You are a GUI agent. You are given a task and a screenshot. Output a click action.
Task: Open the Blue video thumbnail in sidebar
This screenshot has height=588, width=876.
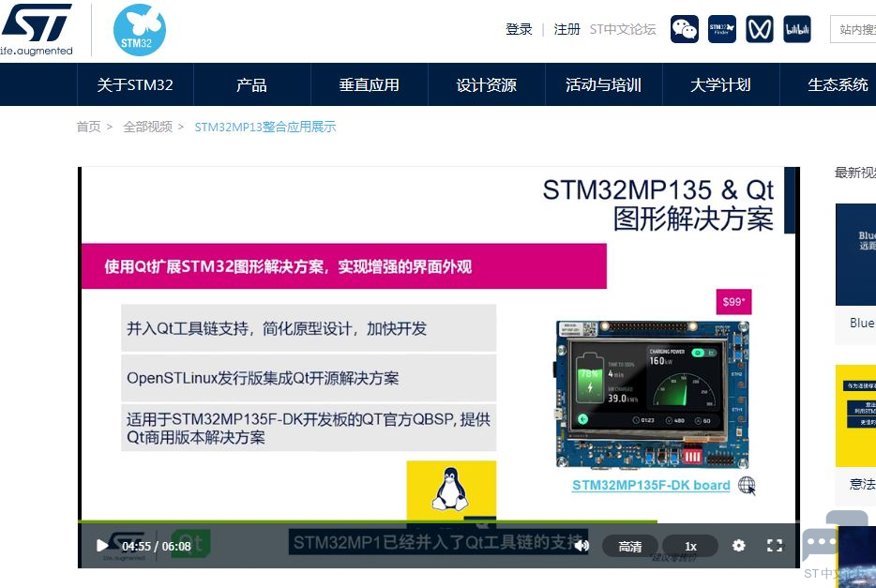tap(856, 254)
